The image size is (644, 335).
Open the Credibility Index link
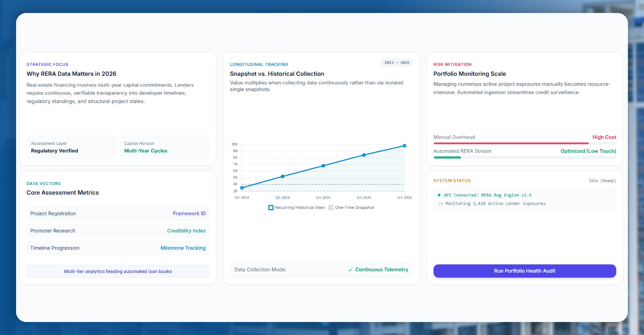click(186, 231)
